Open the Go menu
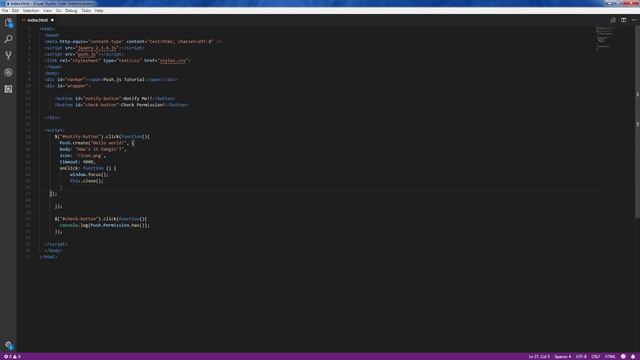Image resolution: width=640 pixels, height=360 pixels. point(58,11)
